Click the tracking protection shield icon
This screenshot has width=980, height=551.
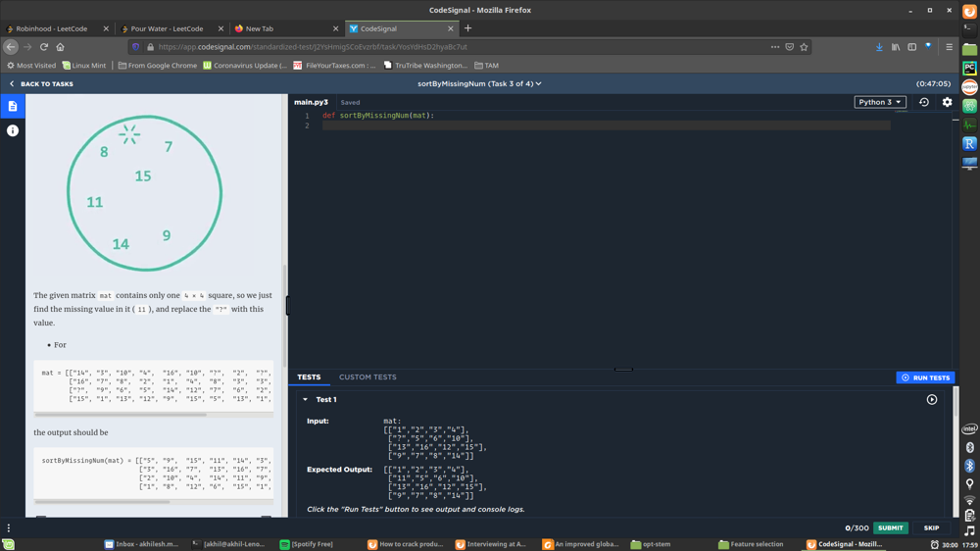click(135, 47)
